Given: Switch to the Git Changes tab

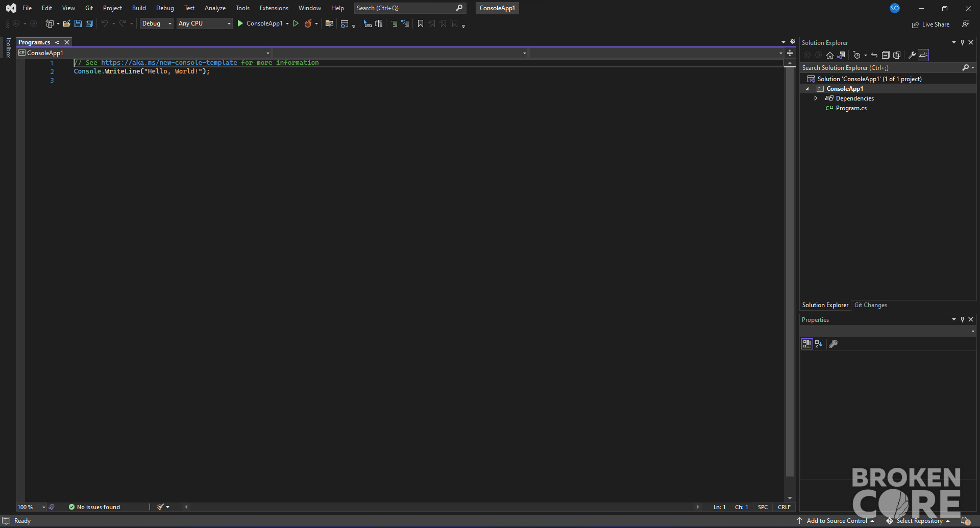Looking at the screenshot, I should [x=871, y=305].
